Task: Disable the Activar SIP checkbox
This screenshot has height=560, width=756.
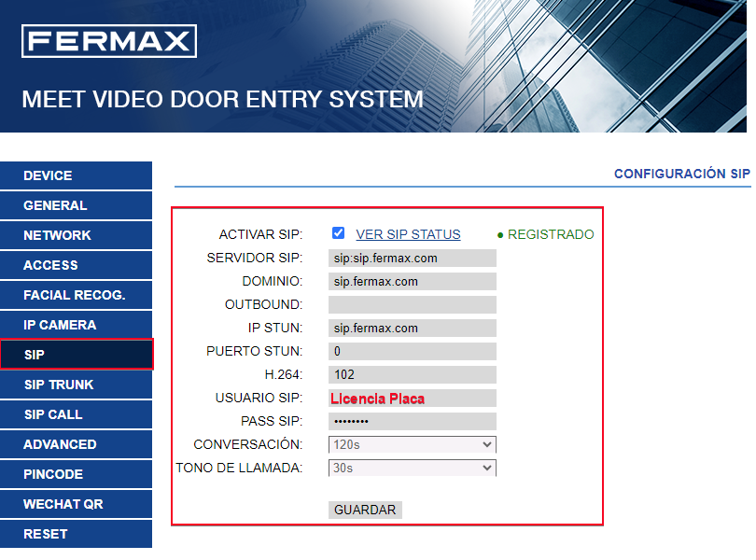Action: pos(338,233)
